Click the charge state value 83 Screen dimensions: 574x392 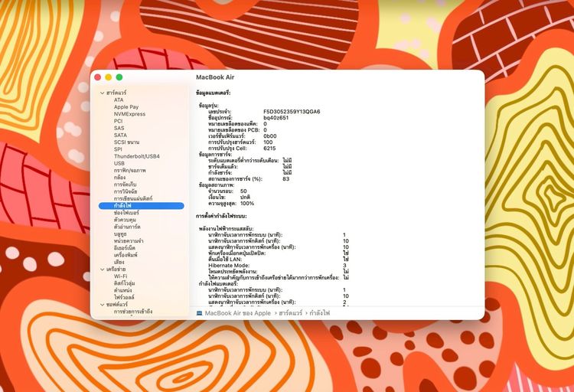(x=286, y=179)
